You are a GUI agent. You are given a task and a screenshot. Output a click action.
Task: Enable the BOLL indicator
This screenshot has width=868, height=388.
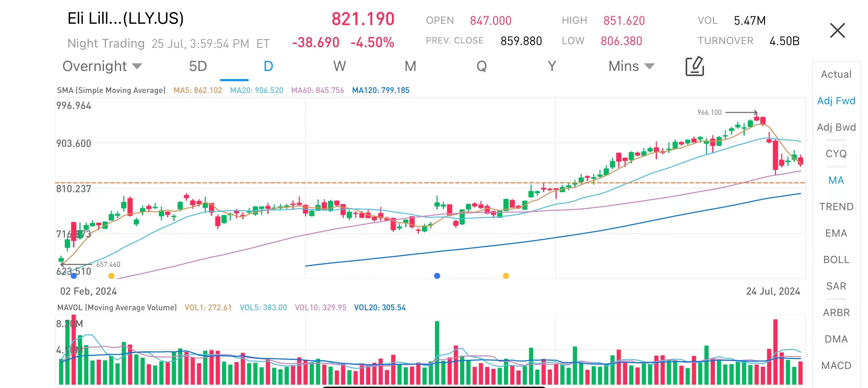836,260
